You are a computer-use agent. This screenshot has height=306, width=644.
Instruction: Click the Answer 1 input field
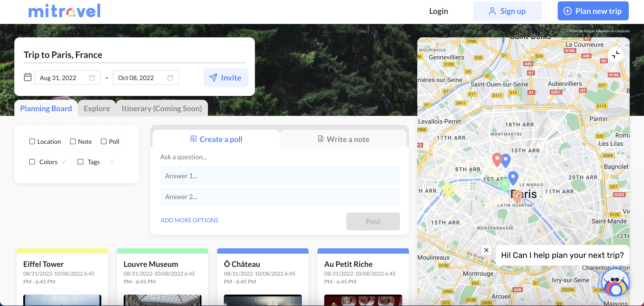[280, 176]
